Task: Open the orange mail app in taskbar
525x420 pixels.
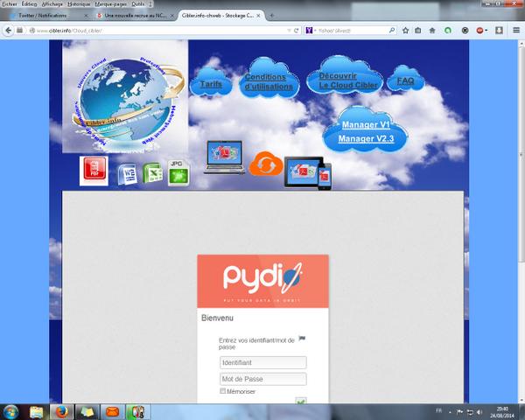Action: tap(112, 412)
